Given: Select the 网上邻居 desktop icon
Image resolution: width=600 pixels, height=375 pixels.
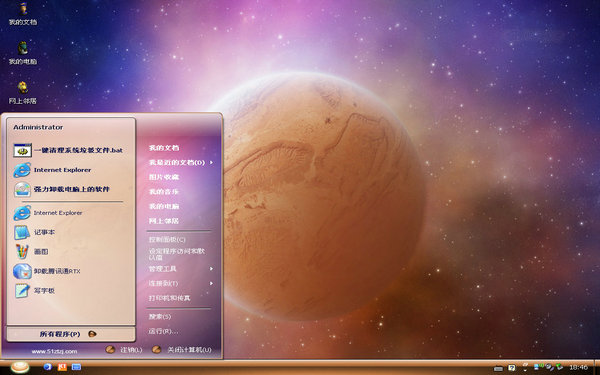Looking at the screenshot, I should click(23, 93).
